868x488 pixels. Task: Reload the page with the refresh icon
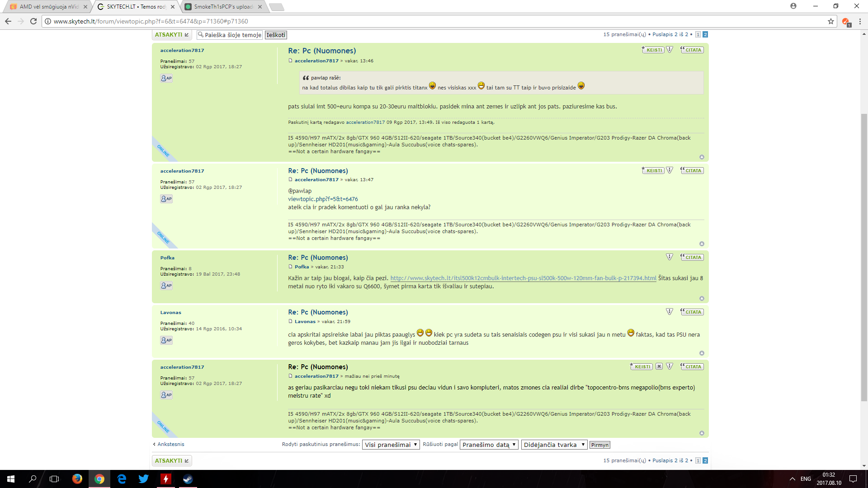[x=33, y=21]
